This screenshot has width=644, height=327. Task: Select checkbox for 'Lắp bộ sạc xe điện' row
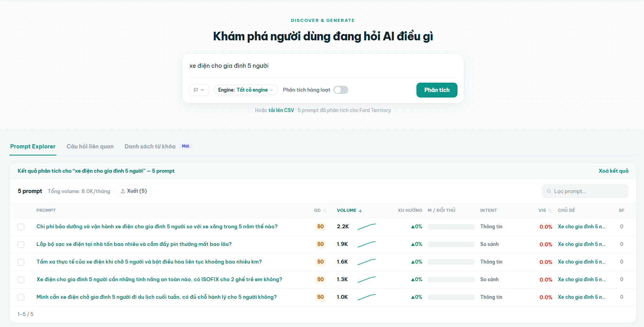(21, 244)
